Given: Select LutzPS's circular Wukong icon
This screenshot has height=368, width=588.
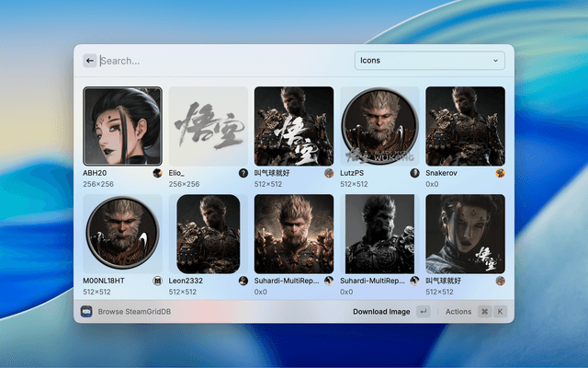Looking at the screenshot, I should point(379,126).
